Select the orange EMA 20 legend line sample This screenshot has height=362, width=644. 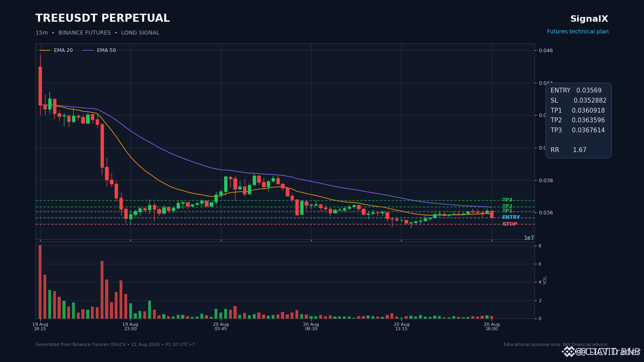[45, 50]
